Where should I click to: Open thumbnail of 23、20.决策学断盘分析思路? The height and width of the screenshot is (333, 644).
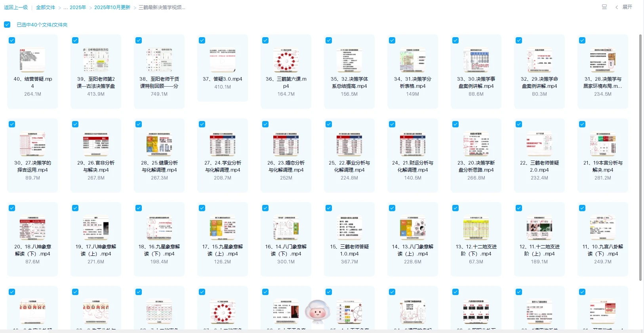tap(476, 144)
